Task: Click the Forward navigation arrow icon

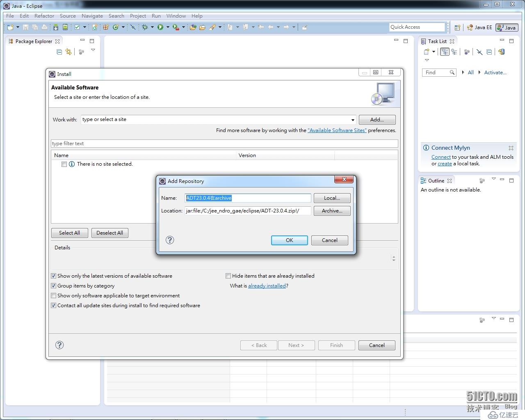Action: coord(286,27)
